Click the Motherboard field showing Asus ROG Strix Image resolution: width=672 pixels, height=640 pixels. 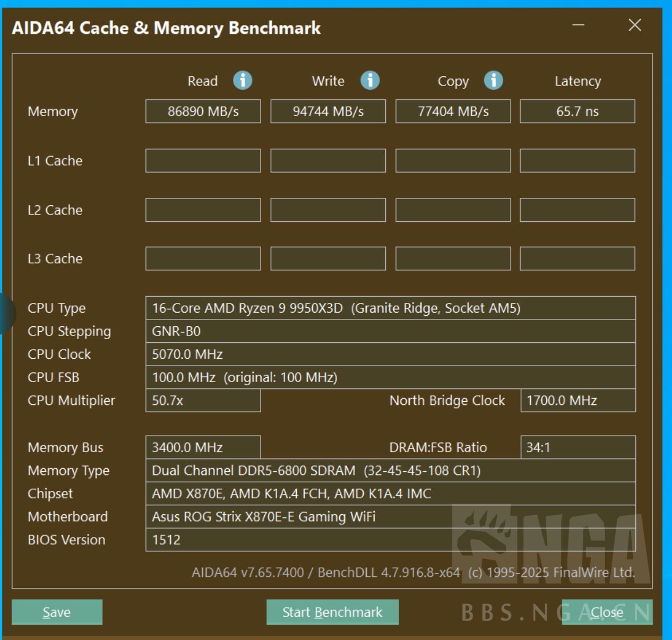(x=391, y=516)
